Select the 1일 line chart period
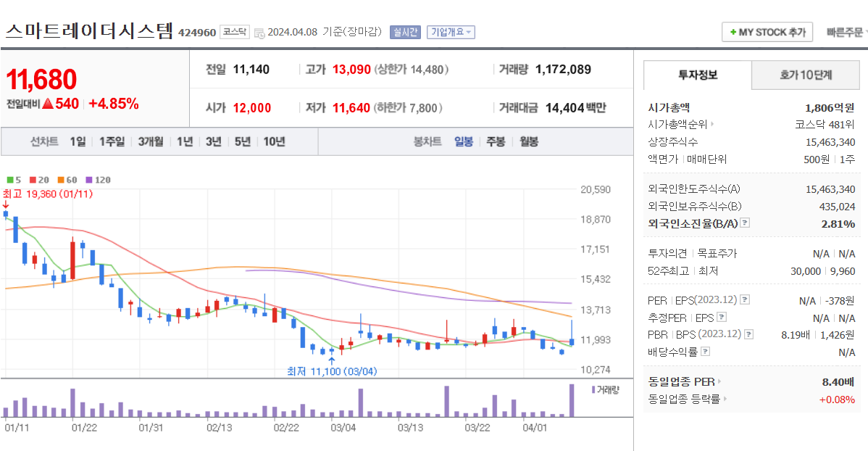 click(x=78, y=141)
